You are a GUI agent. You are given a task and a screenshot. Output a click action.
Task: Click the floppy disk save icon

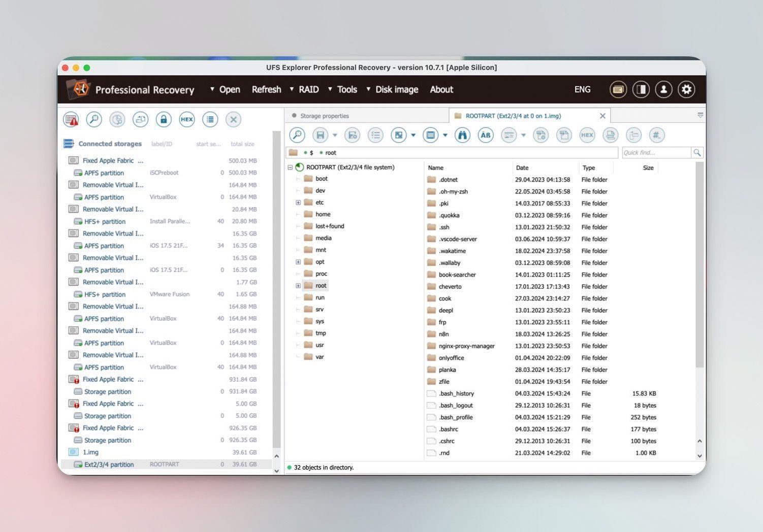click(321, 135)
